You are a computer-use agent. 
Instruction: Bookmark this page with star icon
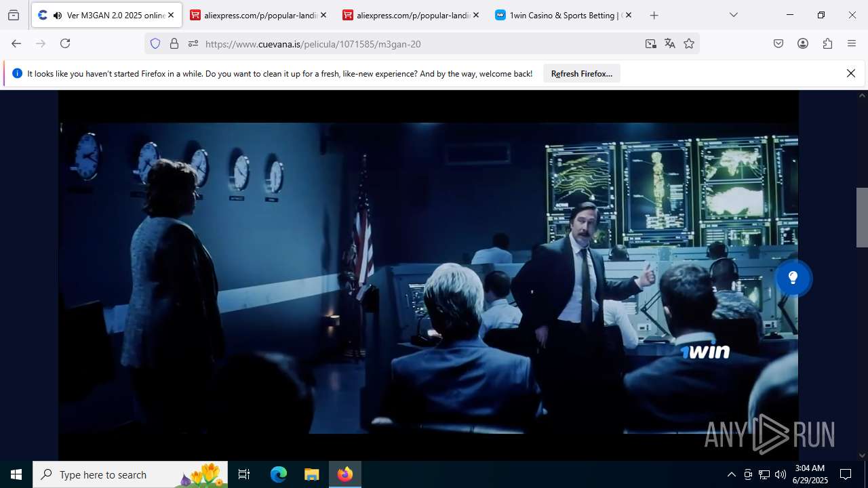pos(689,43)
